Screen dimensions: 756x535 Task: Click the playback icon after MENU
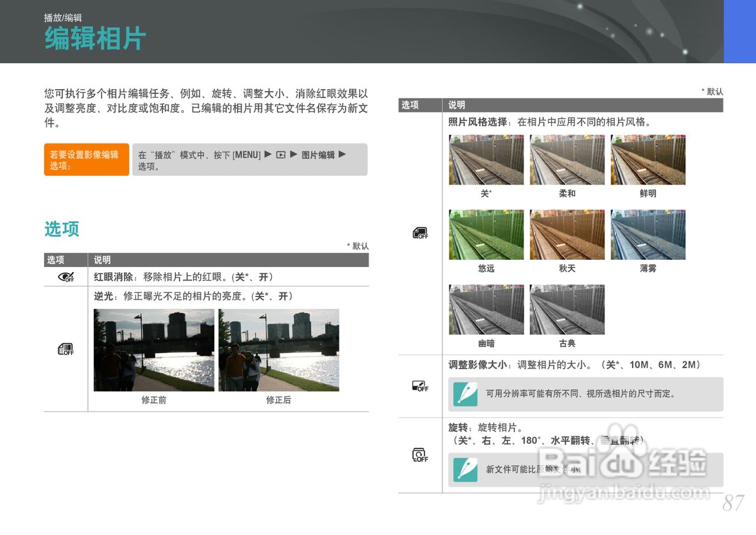tap(281, 155)
